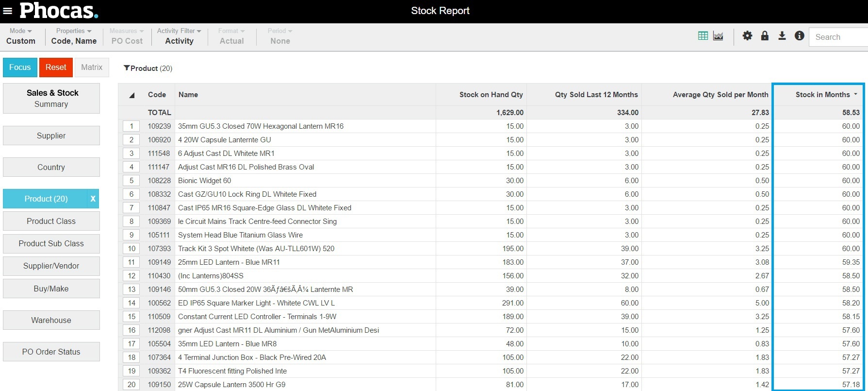This screenshot has height=391, width=868.
Task: Click Constant Current LED Controller name
Action: [x=257, y=317]
